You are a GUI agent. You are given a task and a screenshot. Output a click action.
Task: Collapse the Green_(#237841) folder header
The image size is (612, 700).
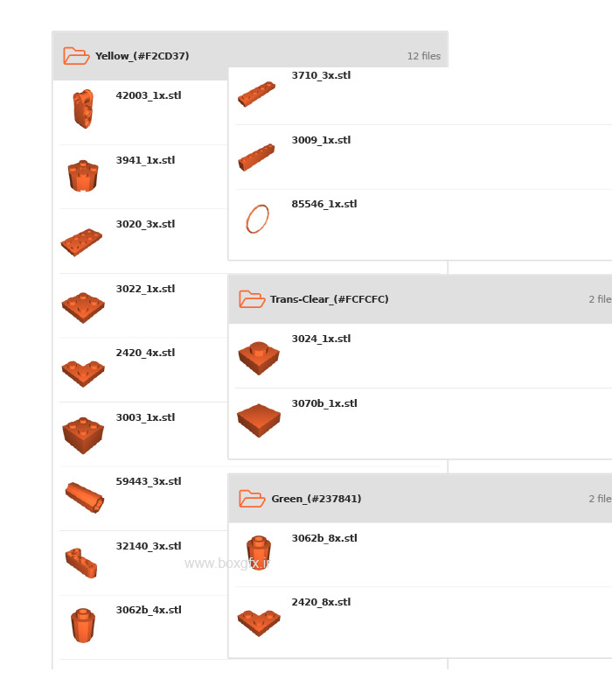[x=420, y=499]
